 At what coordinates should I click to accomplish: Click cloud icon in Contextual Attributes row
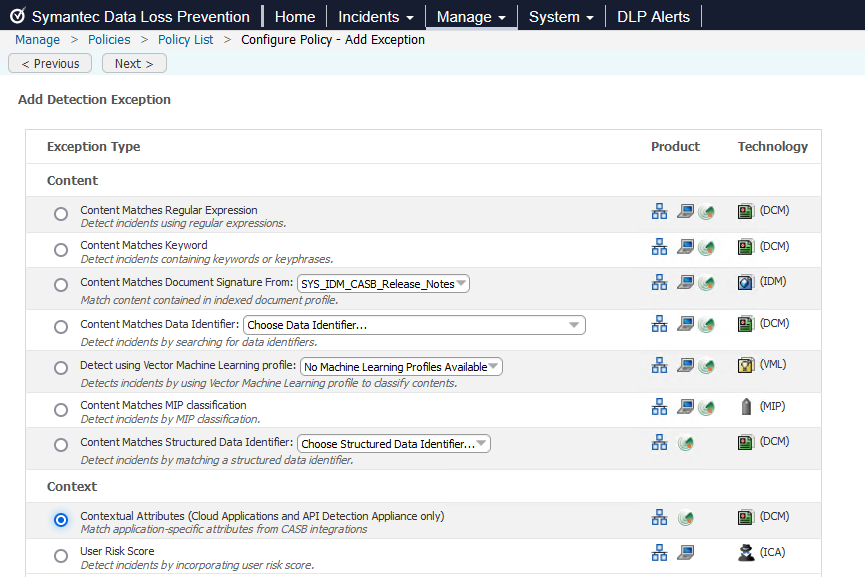(685, 518)
